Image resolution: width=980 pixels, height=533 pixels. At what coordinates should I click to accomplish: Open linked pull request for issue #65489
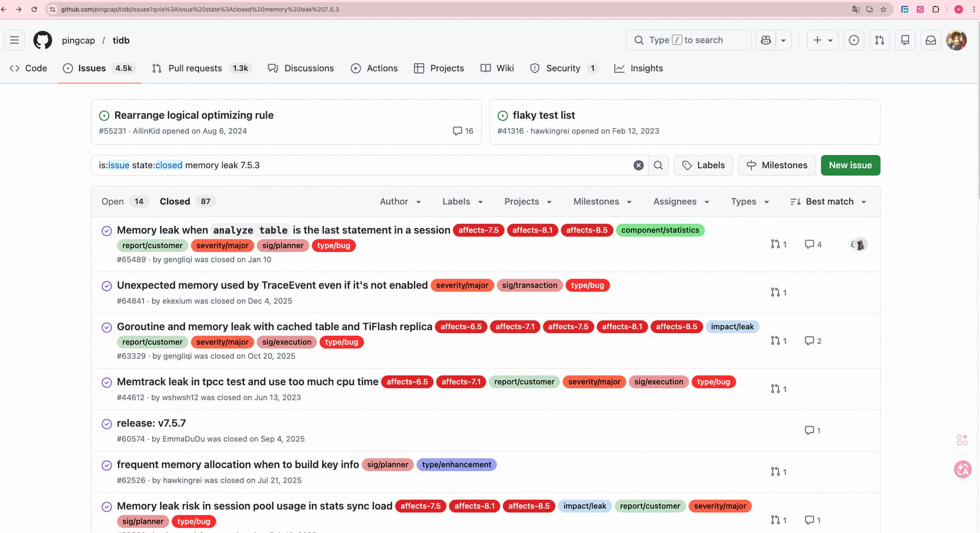779,244
